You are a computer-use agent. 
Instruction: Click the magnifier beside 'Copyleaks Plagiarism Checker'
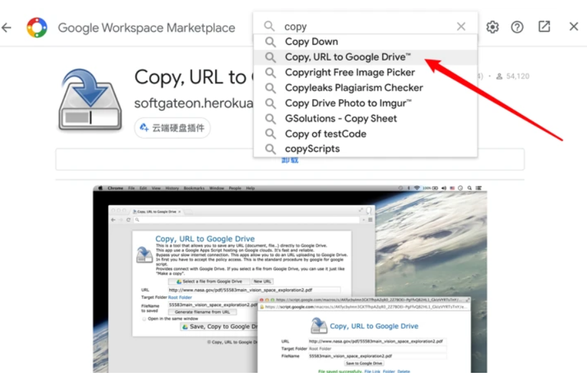[x=270, y=88]
